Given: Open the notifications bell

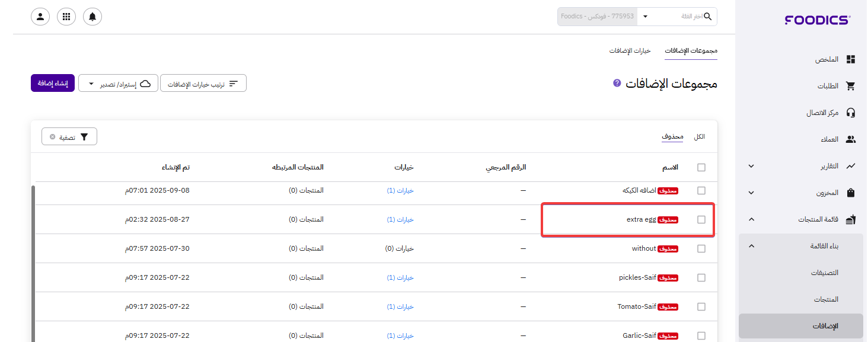Looking at the screenshot, I should [x=92, y=17].
